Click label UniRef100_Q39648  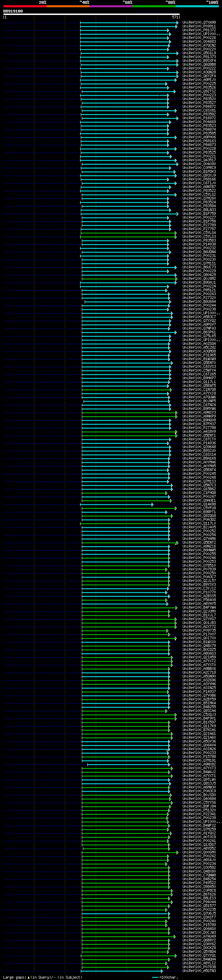(x=199, y=447)
